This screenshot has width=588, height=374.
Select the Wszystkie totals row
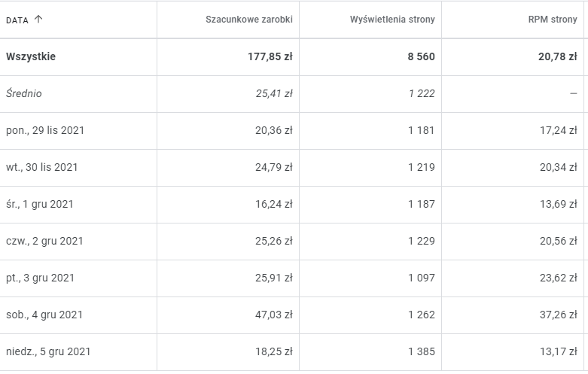coord(31,56)
